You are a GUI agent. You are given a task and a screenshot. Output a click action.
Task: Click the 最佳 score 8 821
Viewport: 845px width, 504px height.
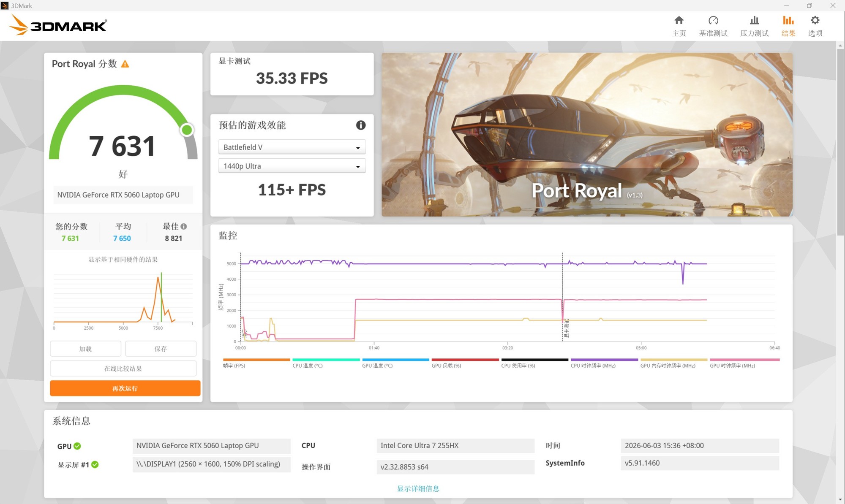coord(173,238)
